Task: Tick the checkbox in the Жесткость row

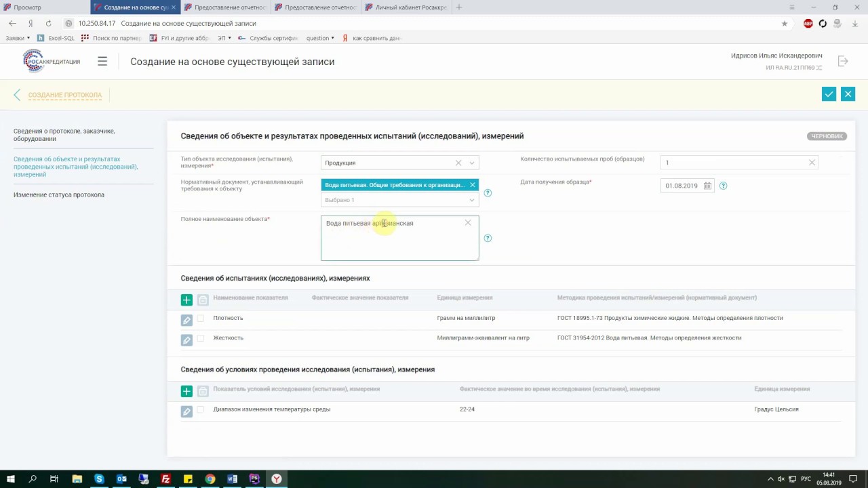Action: point(201,338)
